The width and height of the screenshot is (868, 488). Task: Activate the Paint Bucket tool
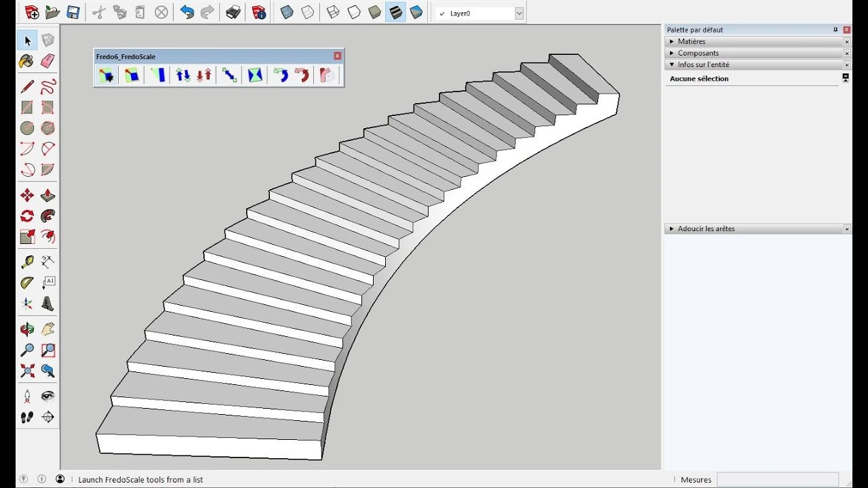(x=27, y=61)
